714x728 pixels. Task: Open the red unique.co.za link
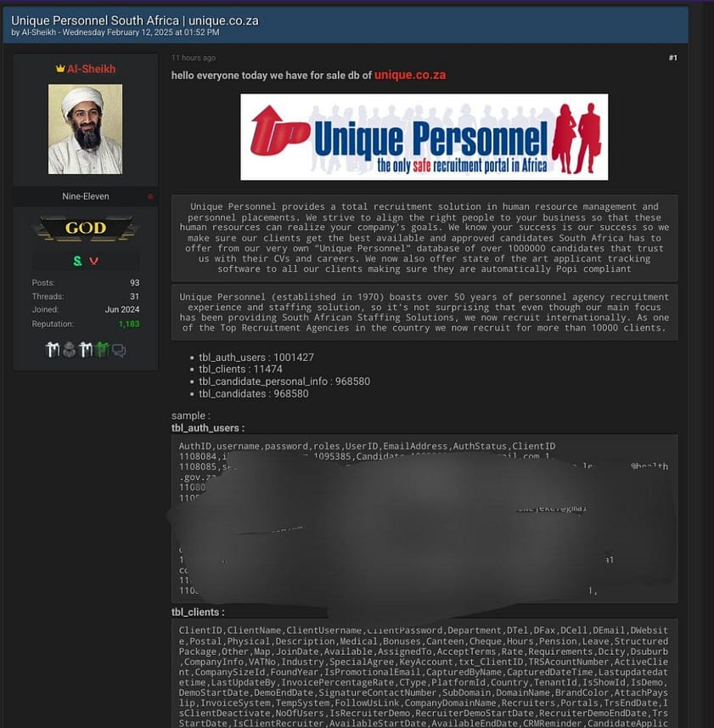point(410,76)
